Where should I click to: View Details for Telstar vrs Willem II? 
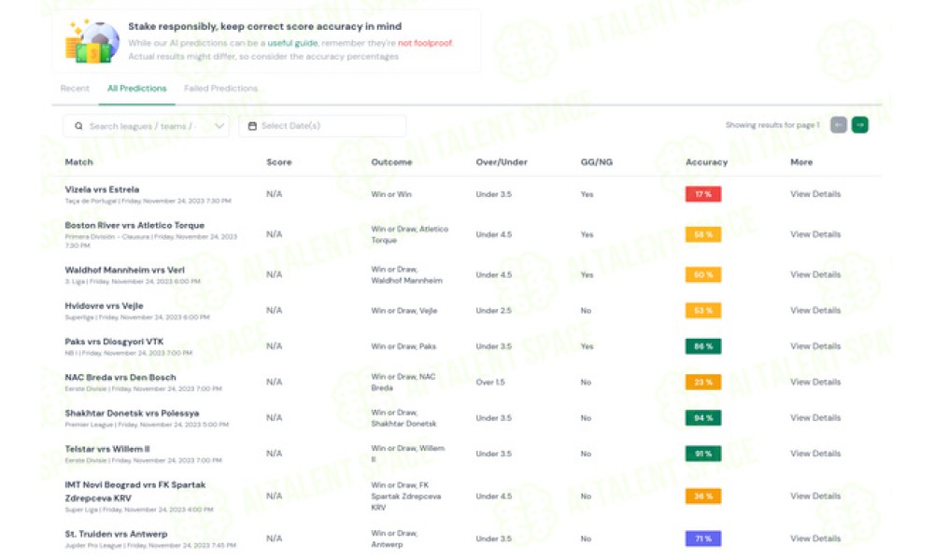pyautogui.click(x=815, y=454)
